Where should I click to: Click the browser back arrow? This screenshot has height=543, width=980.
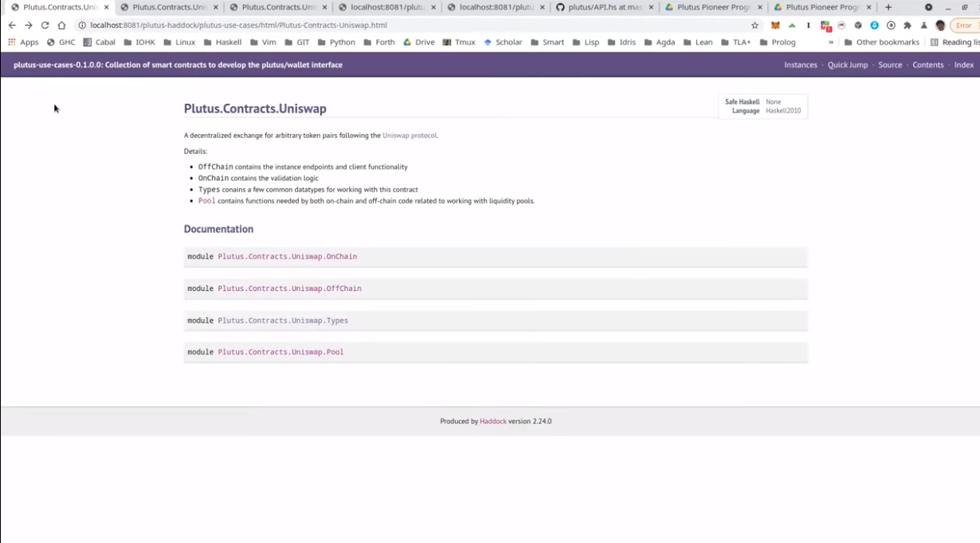tap(12, 26)
